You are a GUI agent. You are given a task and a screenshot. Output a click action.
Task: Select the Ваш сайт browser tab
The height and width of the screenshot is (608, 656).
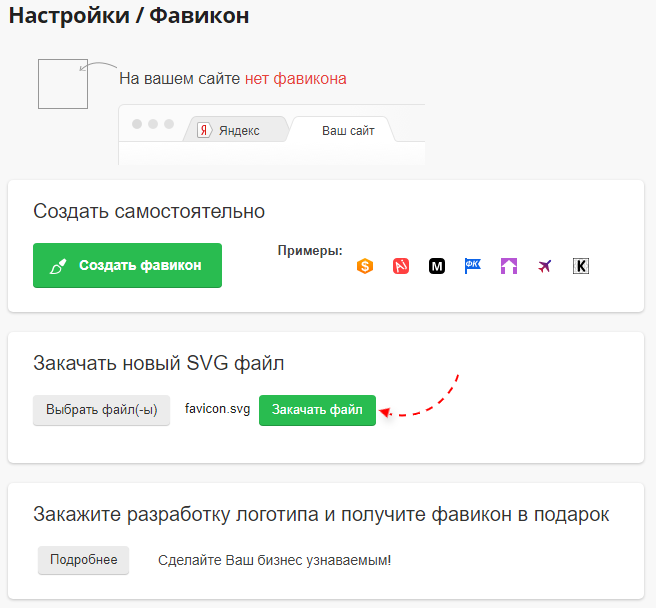click(x=347, y=130)
